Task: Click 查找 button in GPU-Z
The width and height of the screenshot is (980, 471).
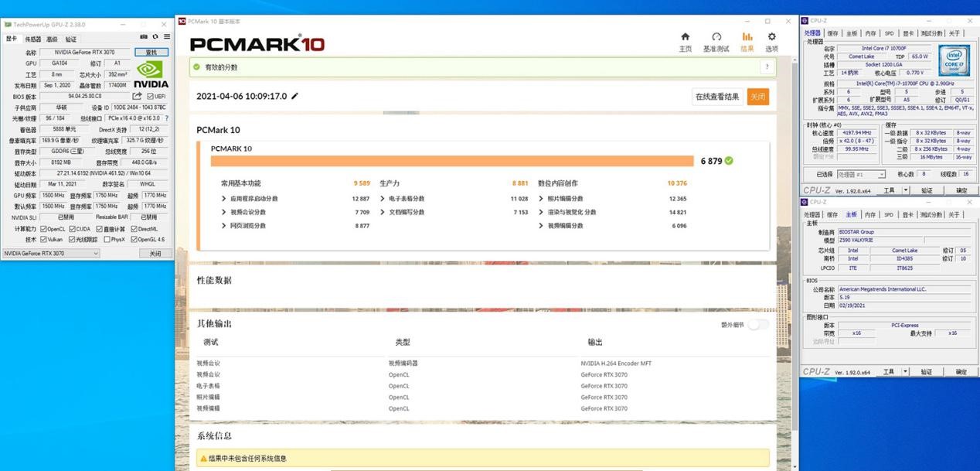Action: (151, 53)
